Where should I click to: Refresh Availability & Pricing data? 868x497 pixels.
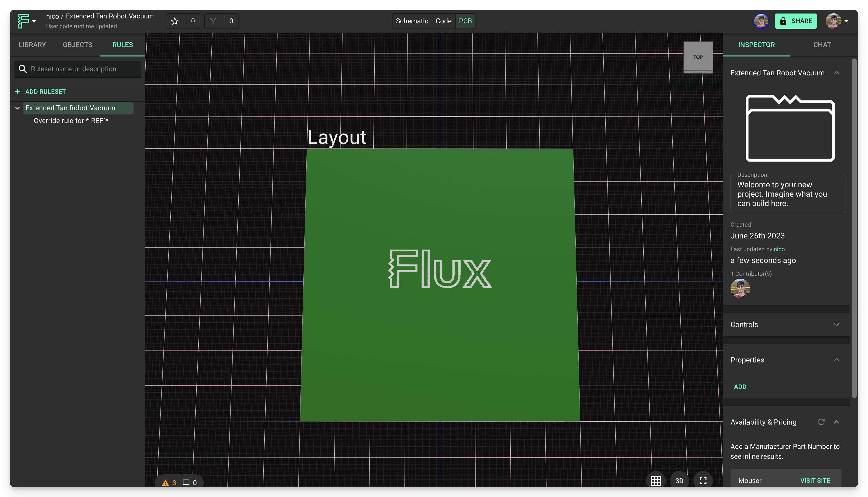click(x=821, y=422)
